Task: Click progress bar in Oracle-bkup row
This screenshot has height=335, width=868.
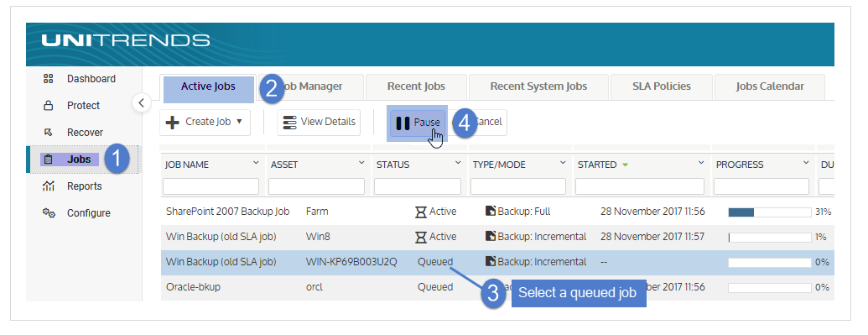Action: click(770, 288)
